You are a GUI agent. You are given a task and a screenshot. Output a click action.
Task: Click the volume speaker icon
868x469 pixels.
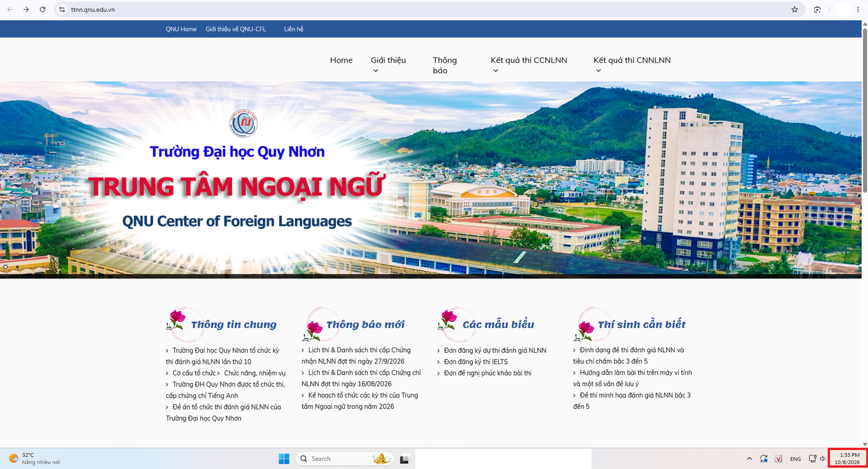tap(823, 459)
